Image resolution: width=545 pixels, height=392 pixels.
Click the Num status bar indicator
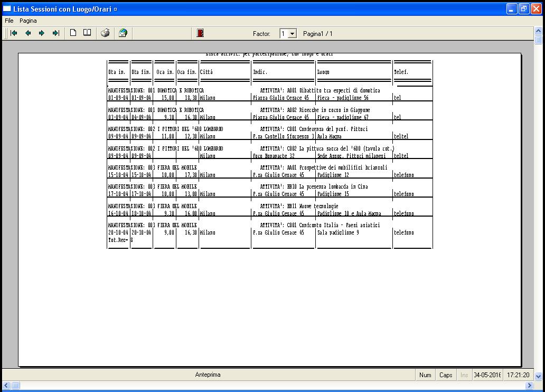tap(425, 375)
